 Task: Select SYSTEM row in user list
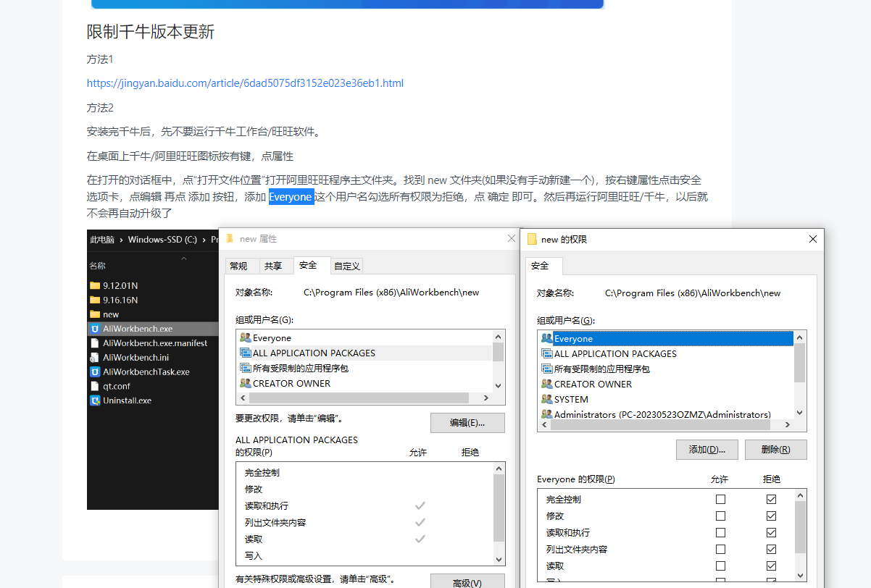(x=666, y=400)
